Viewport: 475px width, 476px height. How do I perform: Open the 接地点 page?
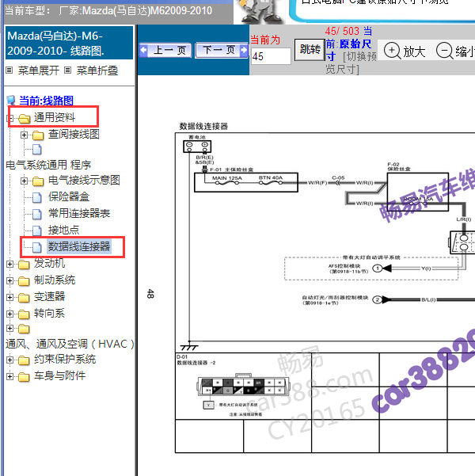(63, 230)
